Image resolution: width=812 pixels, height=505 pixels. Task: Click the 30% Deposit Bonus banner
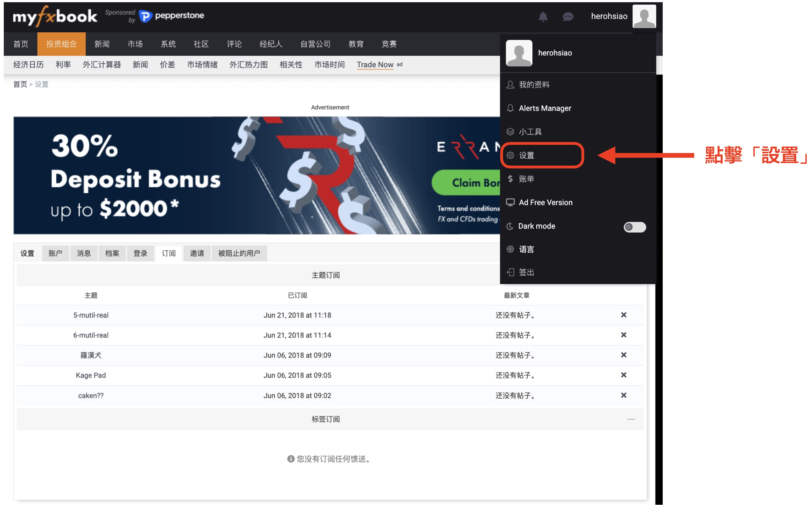coord(257,175)
